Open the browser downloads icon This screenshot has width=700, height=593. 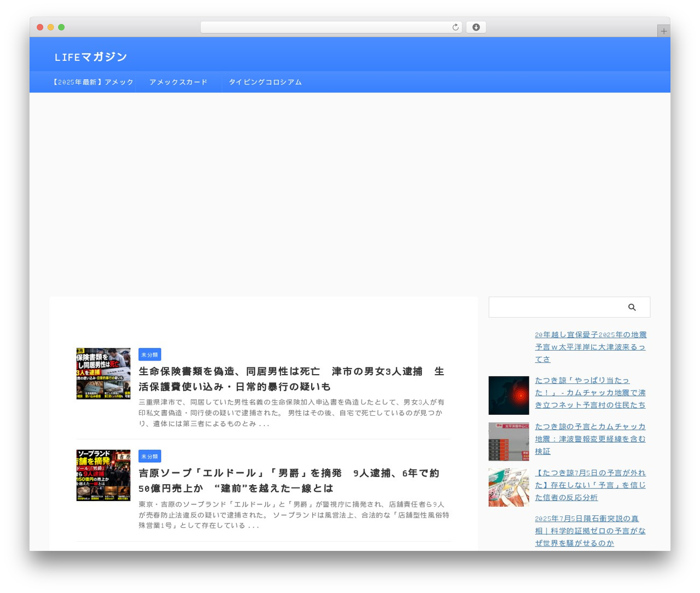tap(476, 27)
